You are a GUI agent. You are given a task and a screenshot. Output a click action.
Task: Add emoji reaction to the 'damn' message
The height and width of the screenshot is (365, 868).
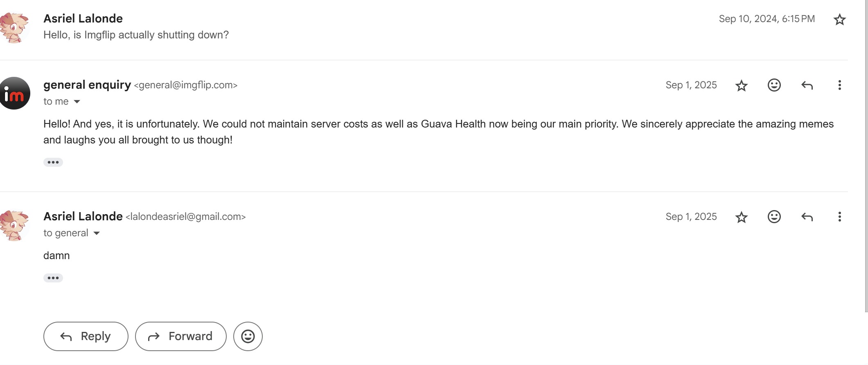(774, 217)
